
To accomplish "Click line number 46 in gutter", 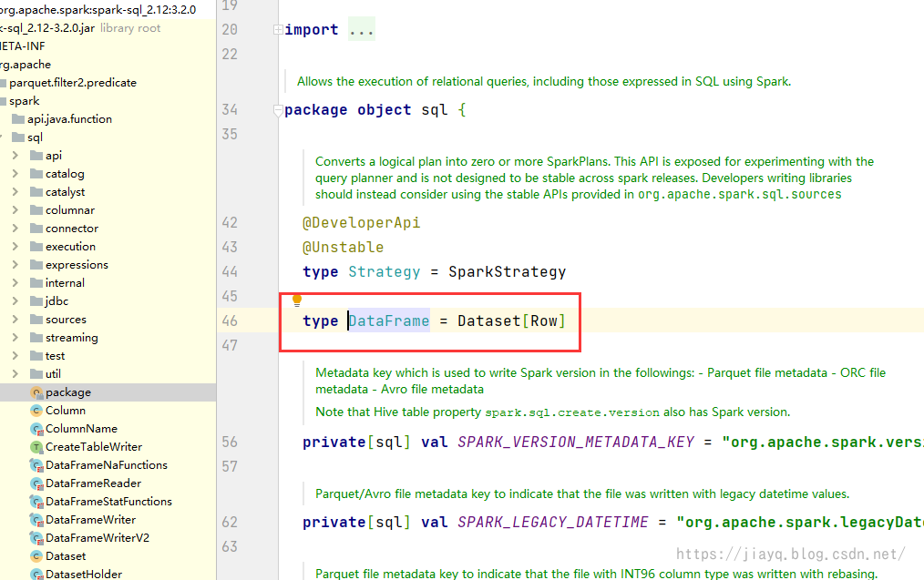I will [x=230, y=321].
